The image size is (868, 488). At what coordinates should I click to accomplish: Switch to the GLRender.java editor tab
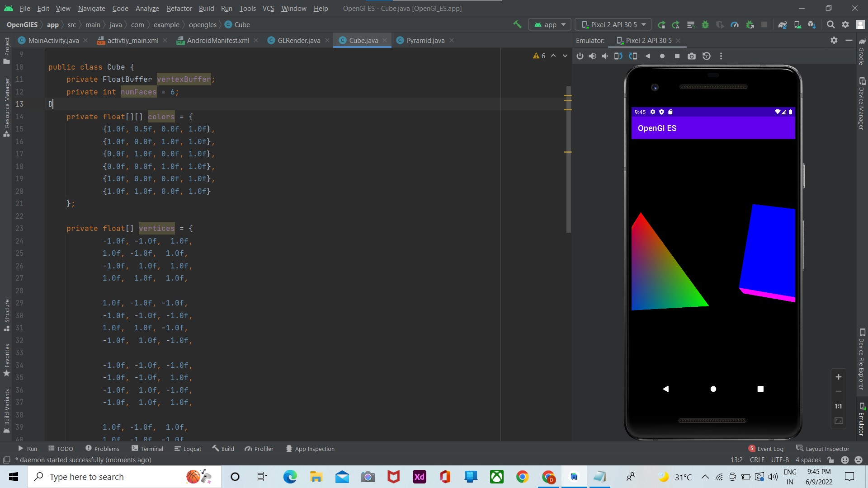coord(298,40)
